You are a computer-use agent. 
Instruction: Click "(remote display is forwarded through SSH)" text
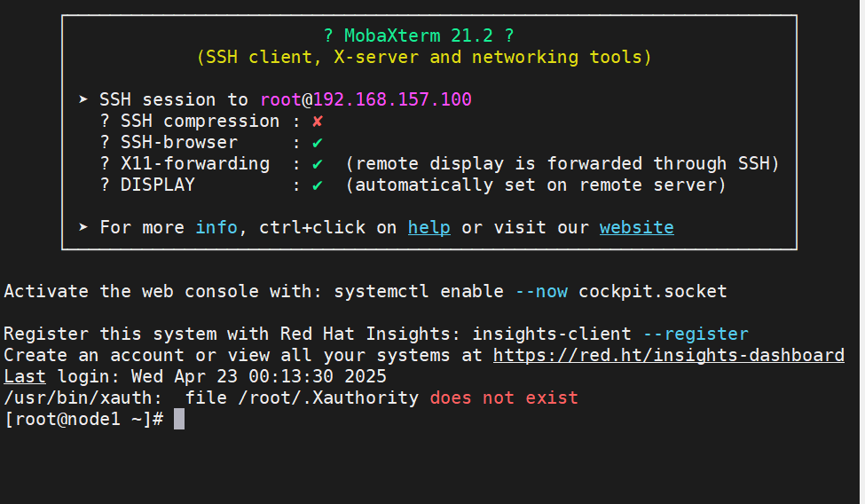click(562, 164)
